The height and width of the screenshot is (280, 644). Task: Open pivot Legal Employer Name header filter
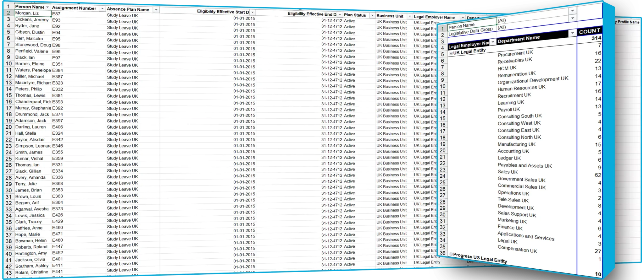493,42
